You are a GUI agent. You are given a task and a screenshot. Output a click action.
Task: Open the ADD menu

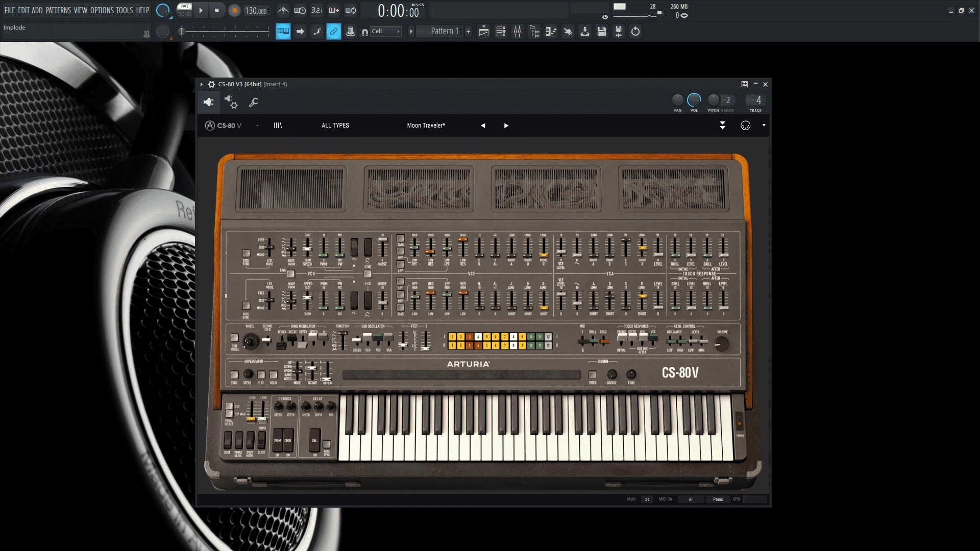pyautogui.click(x=37, y=10)
